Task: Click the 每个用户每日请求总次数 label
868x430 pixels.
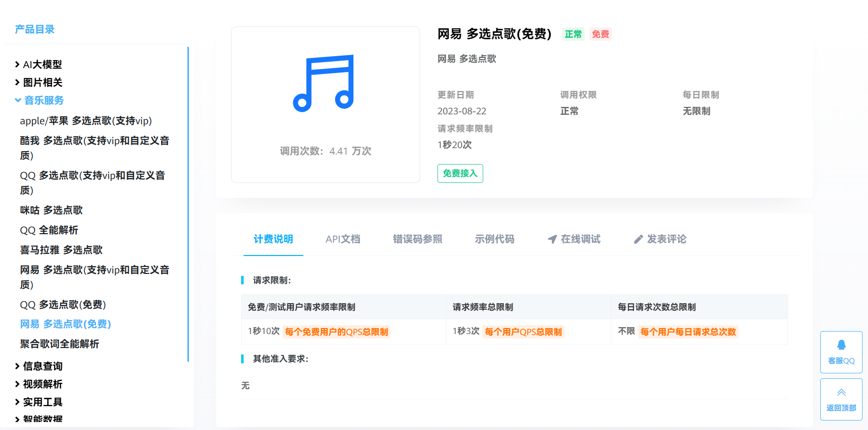Action: pyautogui.click(x=688, y=332)
